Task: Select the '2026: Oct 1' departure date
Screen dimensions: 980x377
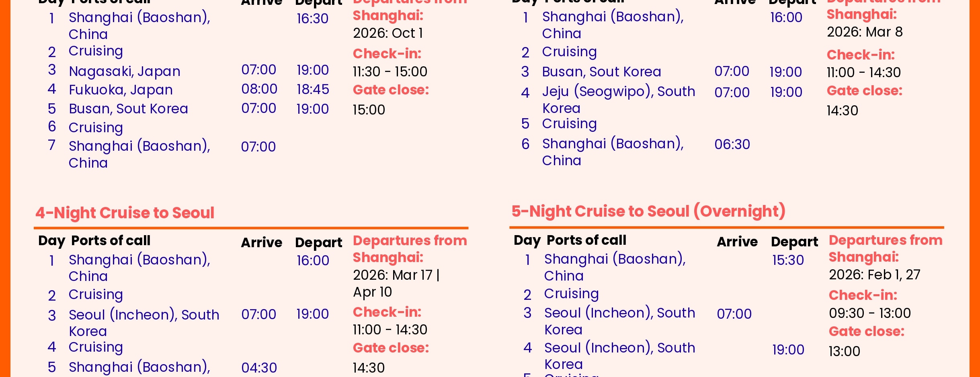Action: tap(387, 33)
